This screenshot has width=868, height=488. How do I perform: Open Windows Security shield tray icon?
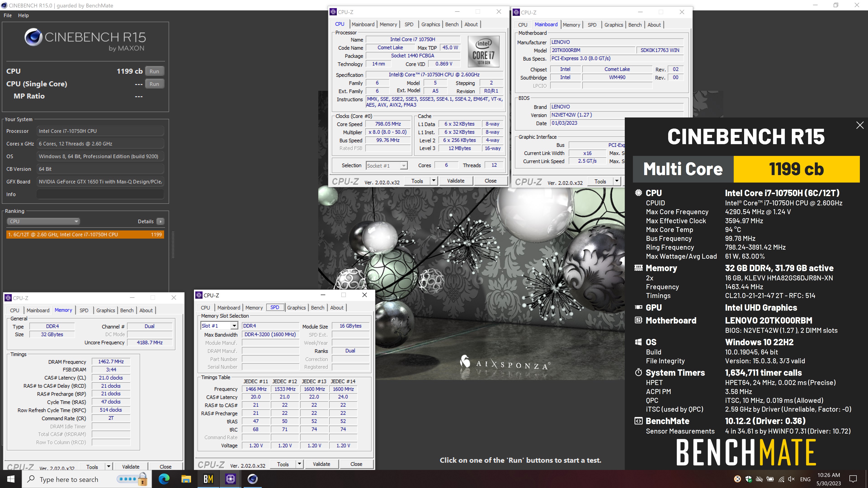tap(748, 479)
